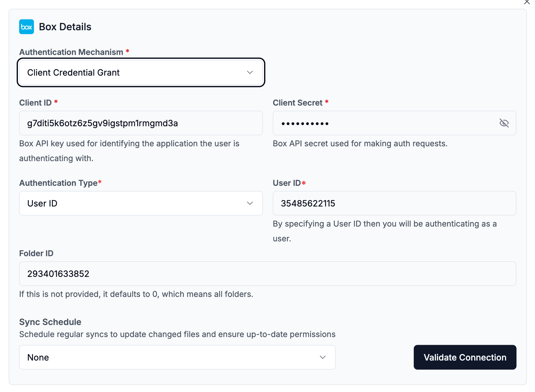Click the Client Secret field label
The image size is (535, 392).
point(297,103)
